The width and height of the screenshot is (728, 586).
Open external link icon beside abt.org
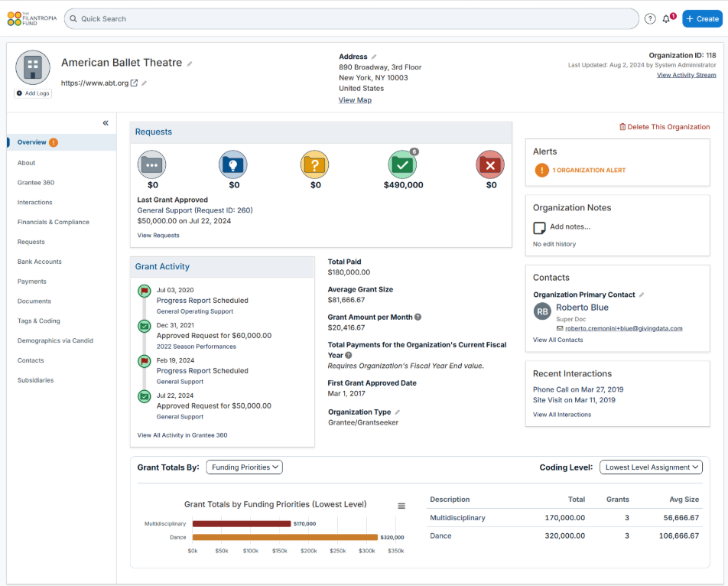click(x=134, y=83)
